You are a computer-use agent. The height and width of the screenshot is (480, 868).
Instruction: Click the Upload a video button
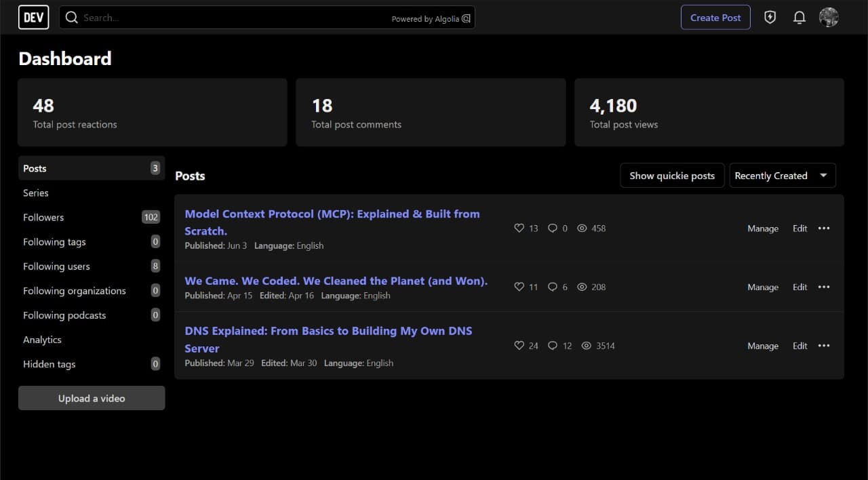92,399
